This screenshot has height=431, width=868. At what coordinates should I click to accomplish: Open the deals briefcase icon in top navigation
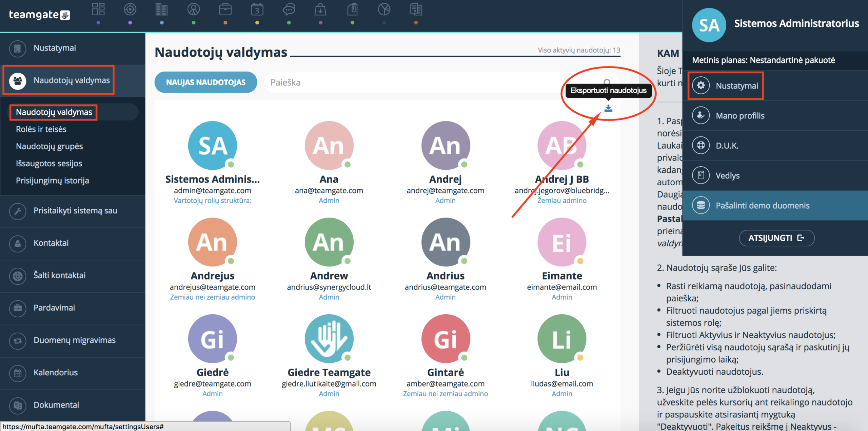pos(225,9)
